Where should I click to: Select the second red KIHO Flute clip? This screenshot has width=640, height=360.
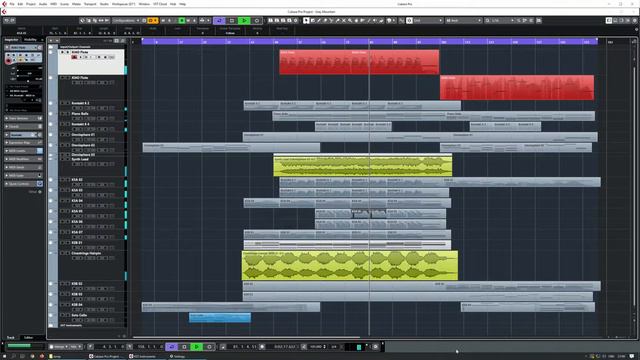pos(517,87)
